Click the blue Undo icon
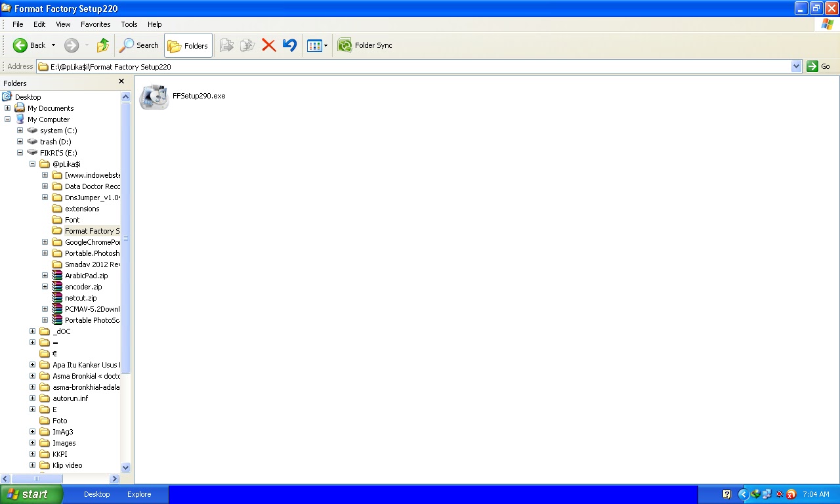The height and width of the screenshot is (504, 840). [289, 45]
